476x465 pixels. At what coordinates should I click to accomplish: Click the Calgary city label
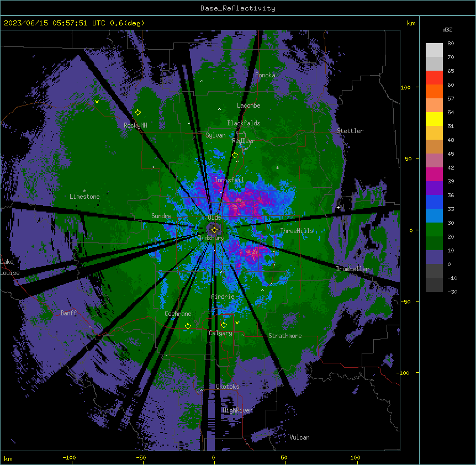[221, 333]
